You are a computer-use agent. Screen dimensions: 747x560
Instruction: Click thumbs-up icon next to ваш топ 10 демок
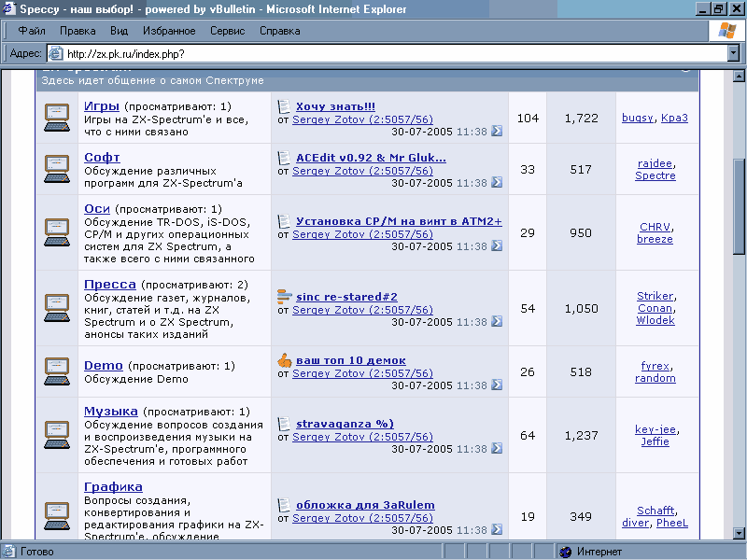[x=285, y=360]
